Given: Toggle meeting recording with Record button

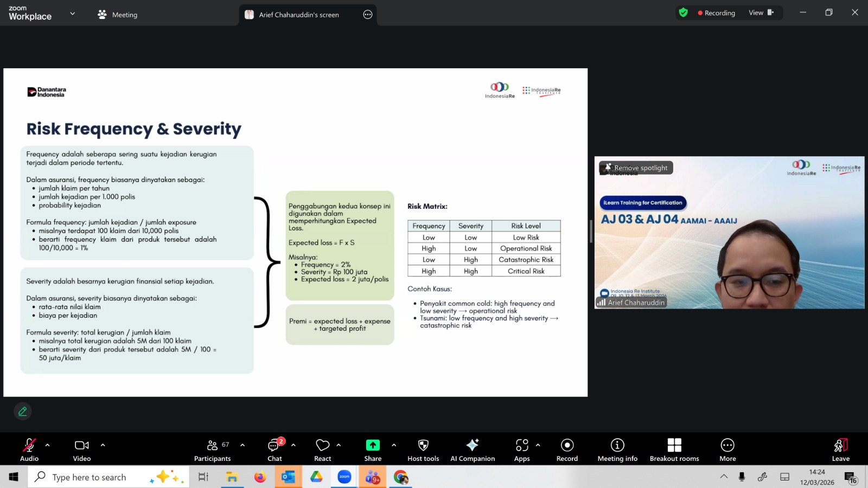Looking at the screenshot, I should [x=567, y=450].
